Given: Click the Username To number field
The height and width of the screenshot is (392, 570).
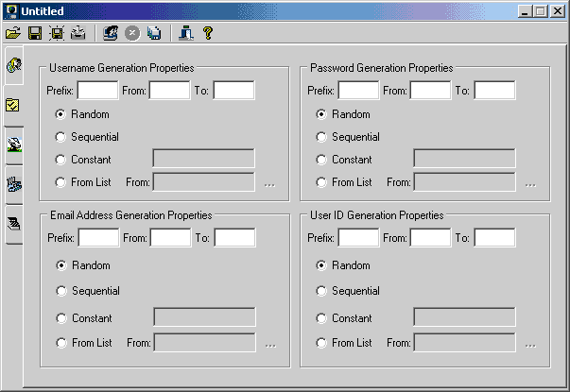Looking at the screenshot, I should [233, 90].
